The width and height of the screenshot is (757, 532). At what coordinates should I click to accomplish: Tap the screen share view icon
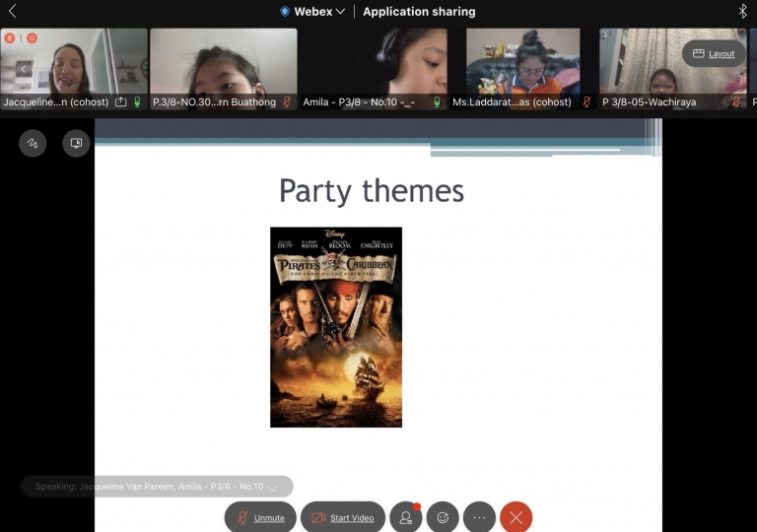click(76, 143)
